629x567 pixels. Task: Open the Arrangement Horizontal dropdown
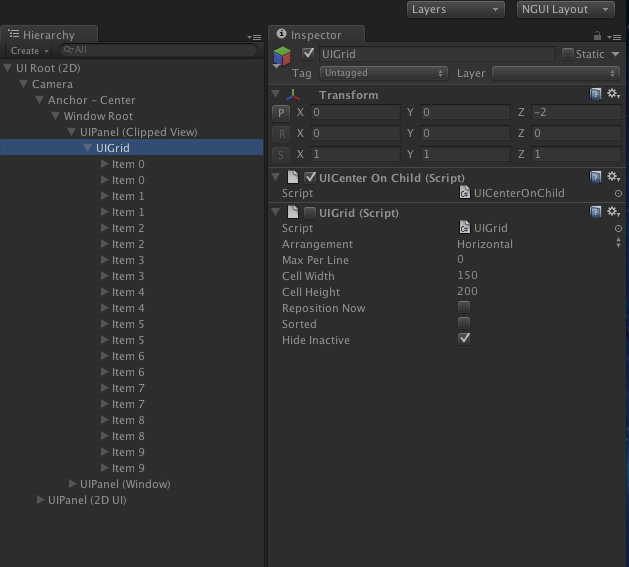tap(538, 244)
